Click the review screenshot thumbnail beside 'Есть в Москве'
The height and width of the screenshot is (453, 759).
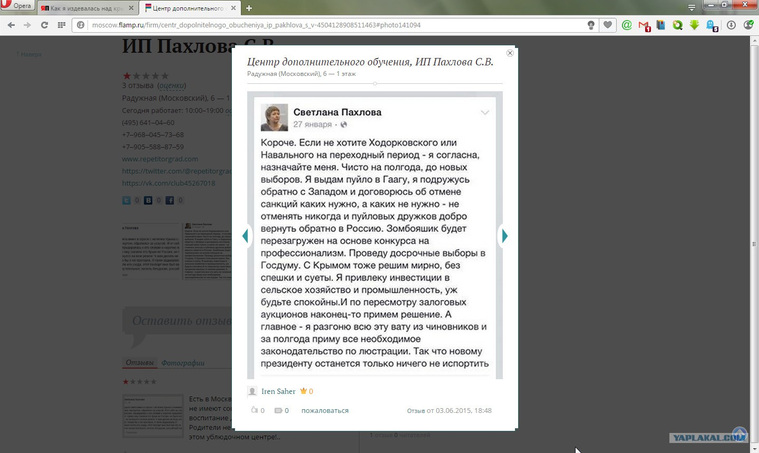pyautogui.click(x=153, y=416)
